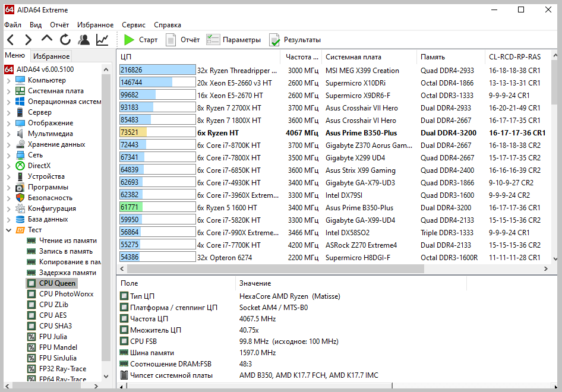Viewport: 562px width, 392px height.
Task: Open the Копирование в память test
Action: (x=70, y=262)
